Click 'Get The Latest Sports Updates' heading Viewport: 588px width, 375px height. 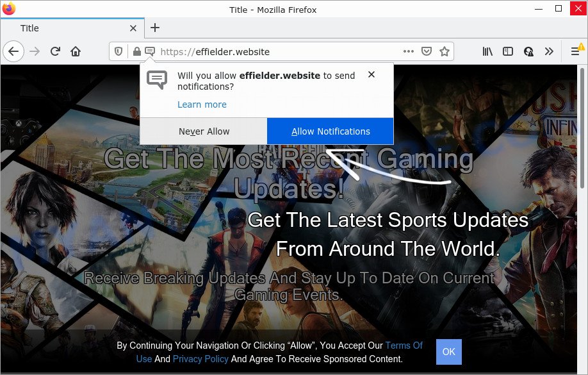click(x=388, y=220)
